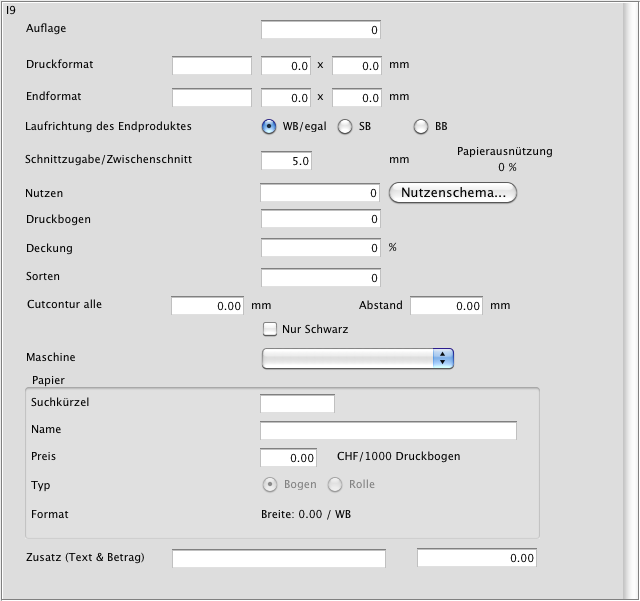This screenshot has width=640, height=601.
Task: Click the Auflage input field
Action: (x=320, y=30)
